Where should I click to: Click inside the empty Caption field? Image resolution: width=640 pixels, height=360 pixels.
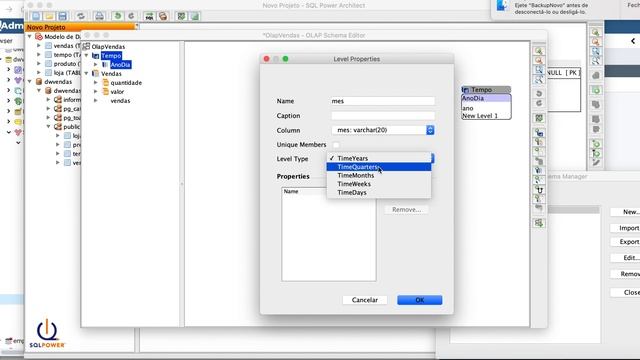383,116
